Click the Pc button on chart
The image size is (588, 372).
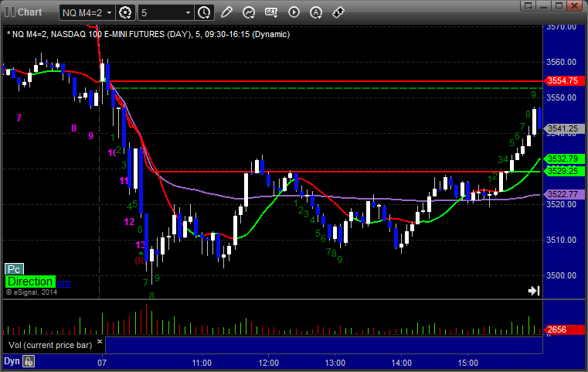coord(14,269)
